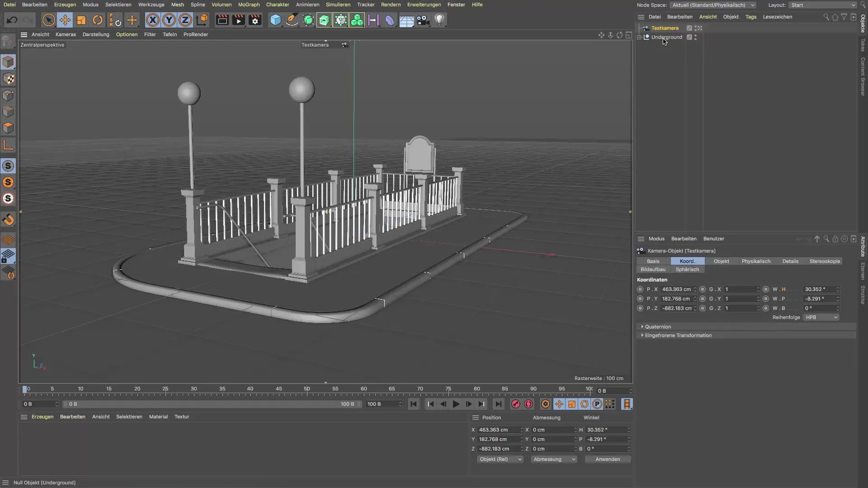
Task: Click the timeline range slider bar
Action: pyautogui.click(x=212, y=404)
